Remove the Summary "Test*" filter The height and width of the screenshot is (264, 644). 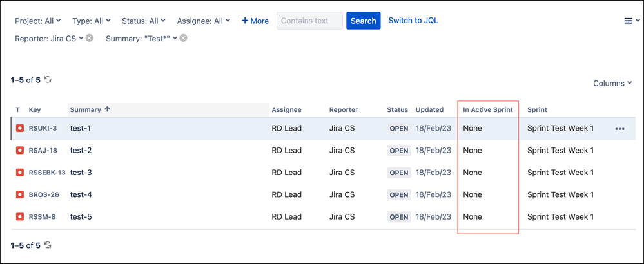[184, 38]
